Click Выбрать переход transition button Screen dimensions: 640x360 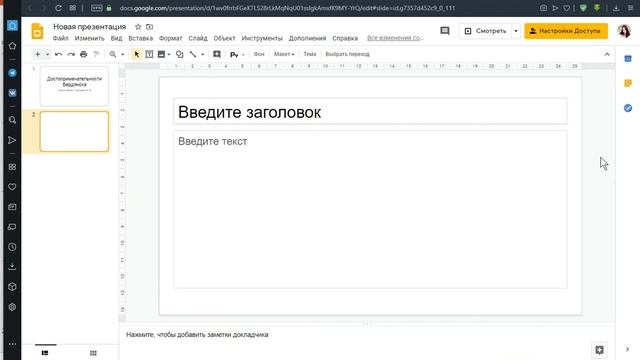coord(347,54)
